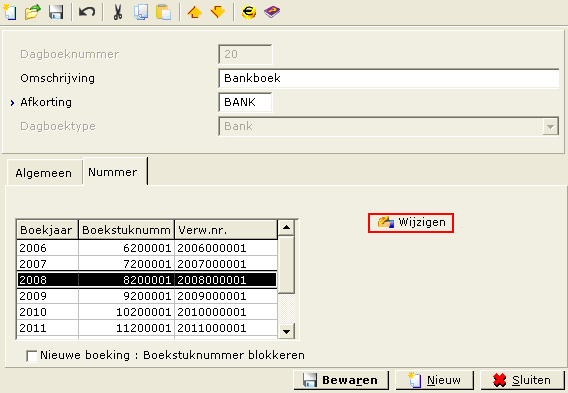Copy using the duplicate pages icon

point(141,12)
